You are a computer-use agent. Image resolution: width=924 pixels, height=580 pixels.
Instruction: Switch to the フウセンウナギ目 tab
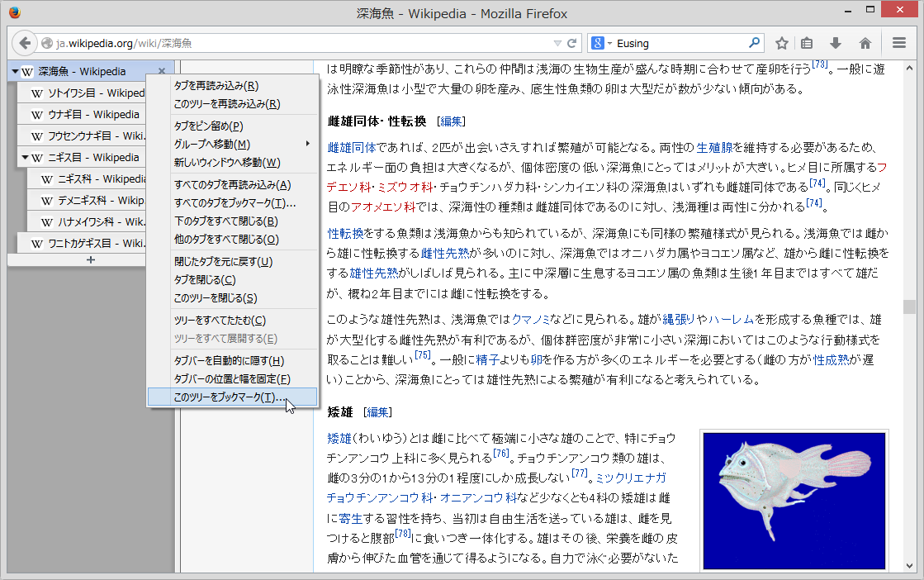[81, 135]
